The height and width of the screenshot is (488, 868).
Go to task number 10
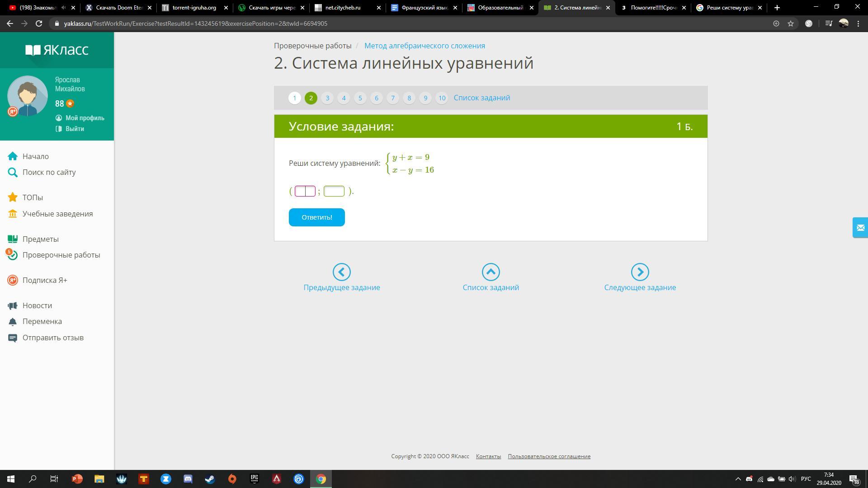pyautogui.click(x=442, y=98)
